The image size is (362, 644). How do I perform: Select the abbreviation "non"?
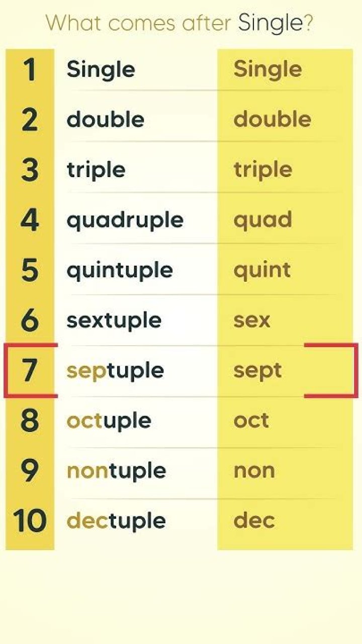point(254,471)
